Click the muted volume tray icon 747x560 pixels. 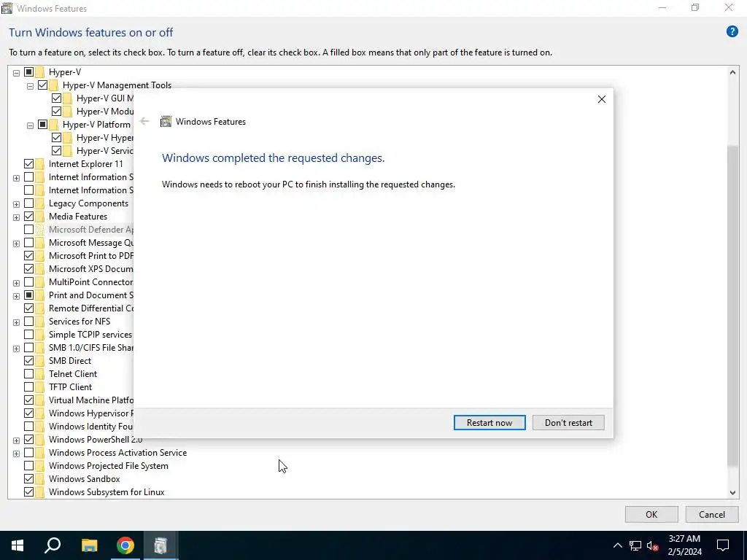point(653,545)
